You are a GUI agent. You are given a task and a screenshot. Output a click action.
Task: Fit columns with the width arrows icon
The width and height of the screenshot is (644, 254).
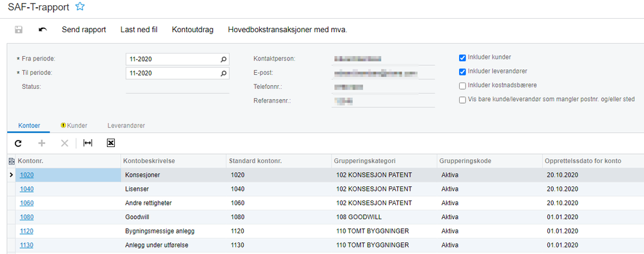(88, 143)
